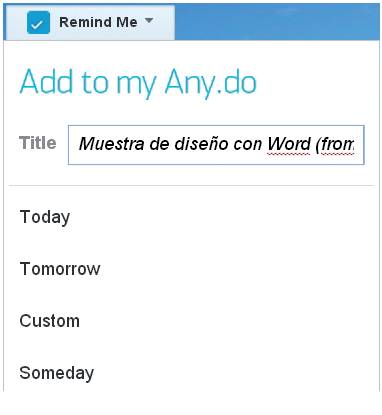Image resolution: width=382 pixels, height=415 pixels.
Task: Click the 'Add to my Any.do' heading
Action: pos(138,82)
